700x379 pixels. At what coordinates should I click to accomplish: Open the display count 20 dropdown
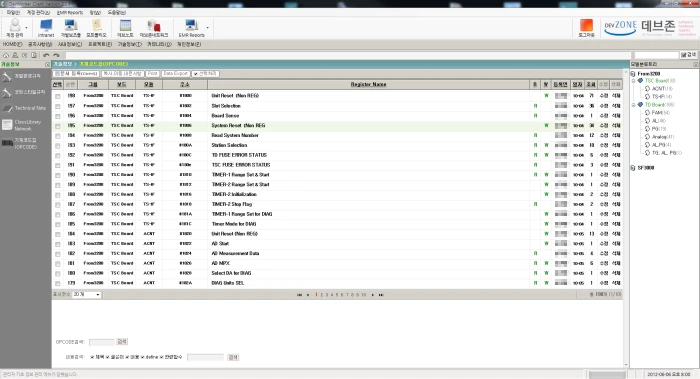tap(87, 295)
